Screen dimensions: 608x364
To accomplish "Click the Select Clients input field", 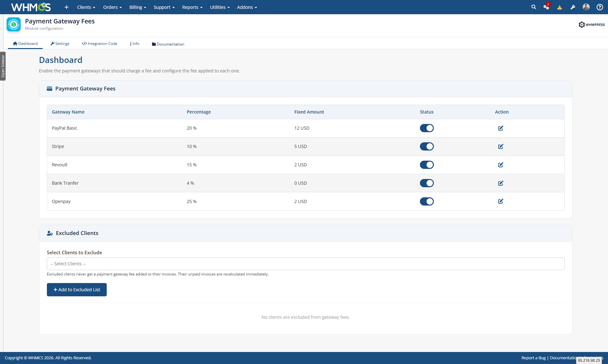I will [x=306, y=264].
